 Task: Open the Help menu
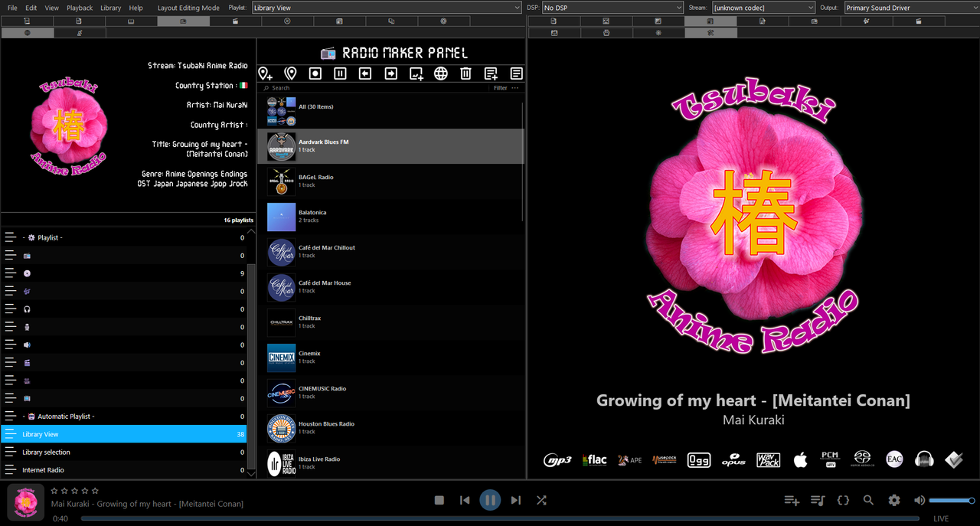coord(136,8)
